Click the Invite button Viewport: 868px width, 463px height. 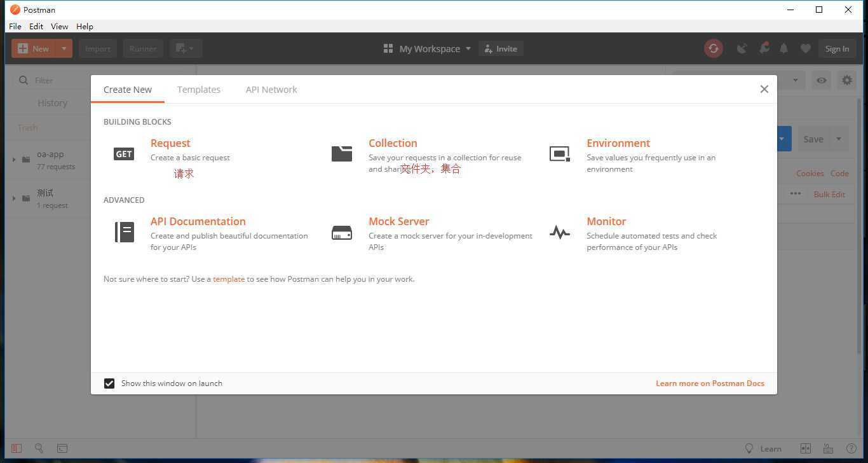[x=501, y=48]
